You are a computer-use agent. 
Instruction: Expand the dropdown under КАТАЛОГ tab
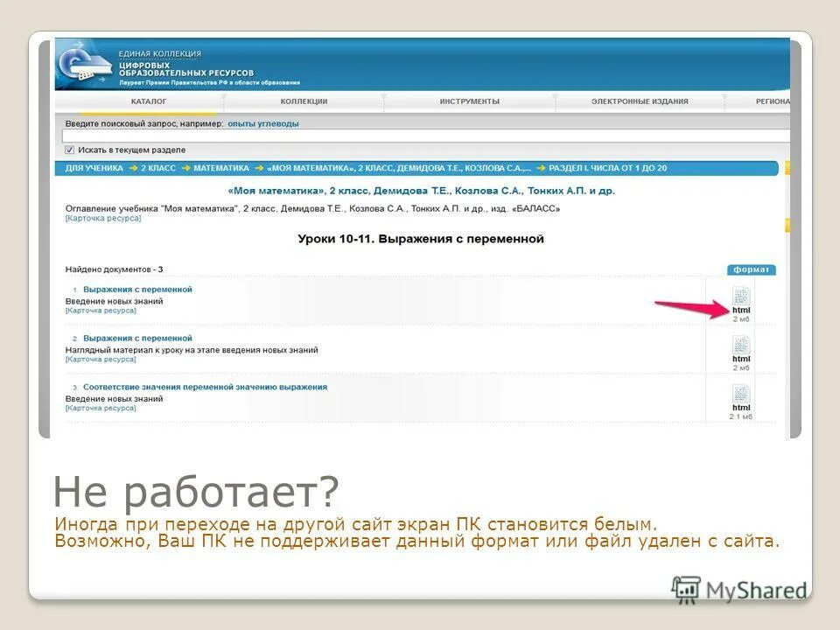[220, 101]
